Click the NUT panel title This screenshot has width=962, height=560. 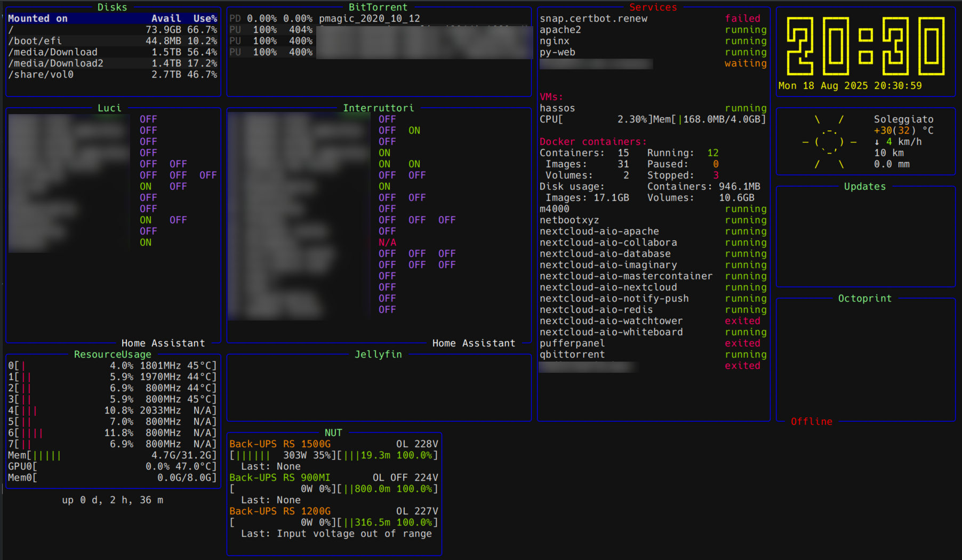pyautogui.click(x=333, y=433)
